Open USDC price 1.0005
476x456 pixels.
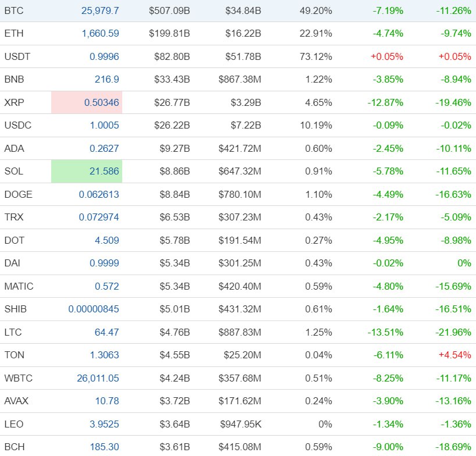[x=104, y=125]
